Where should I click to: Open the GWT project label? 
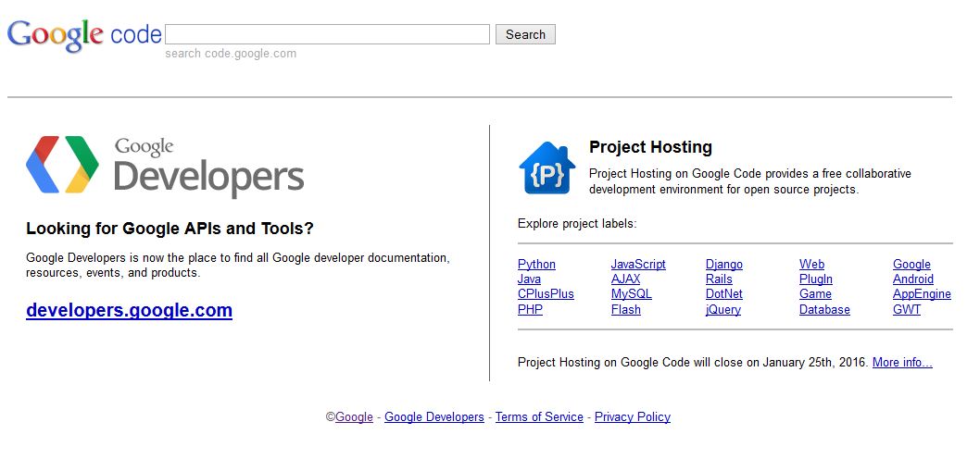(907, 310)
